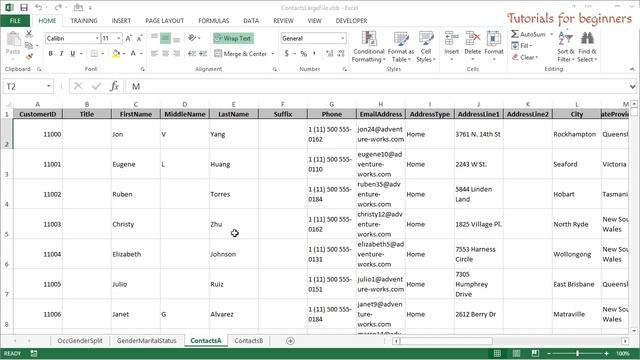640x360 pixels.
Task: Expand the formula bar chevron
Action: pos(632,86)
